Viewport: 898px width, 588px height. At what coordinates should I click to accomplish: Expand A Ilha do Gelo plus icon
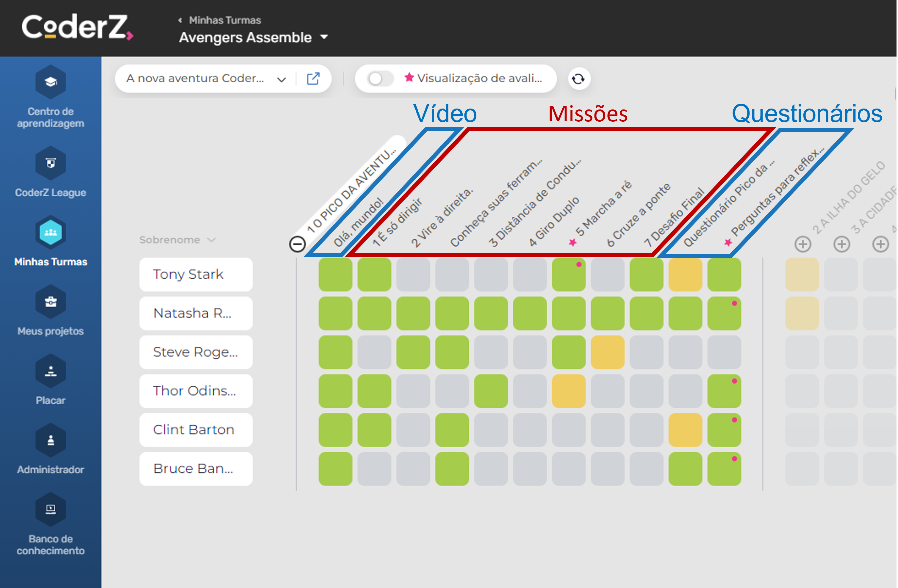pyautogui.click(x=802, y=244)
